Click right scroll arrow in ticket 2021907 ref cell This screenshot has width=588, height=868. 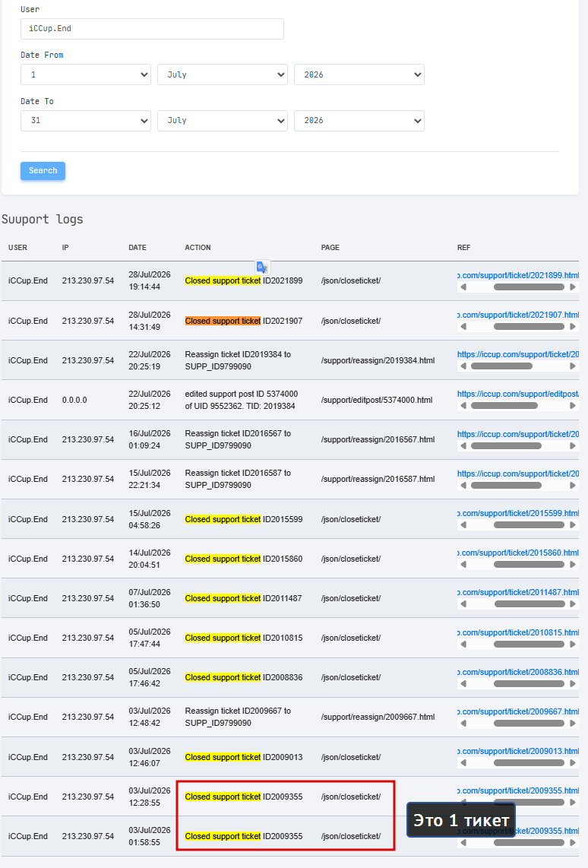click(573, 327)
